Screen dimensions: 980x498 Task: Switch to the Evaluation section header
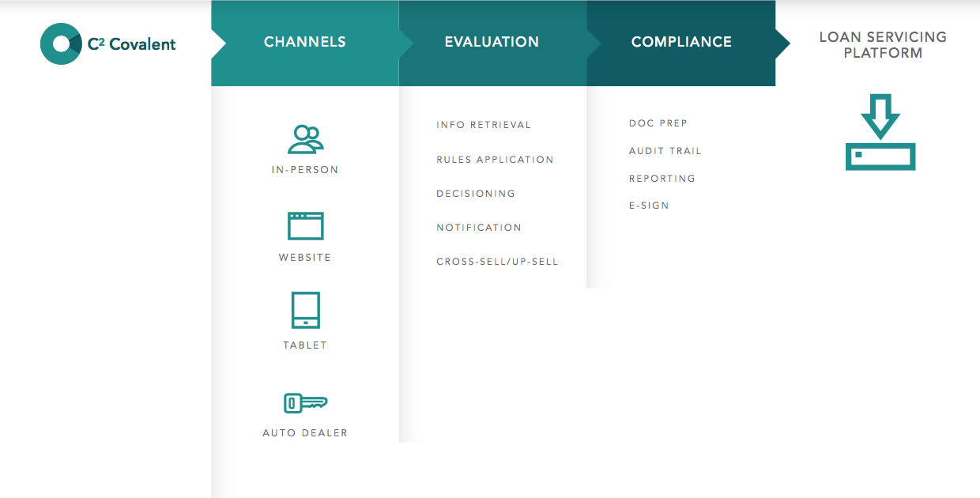pos(492,42)
